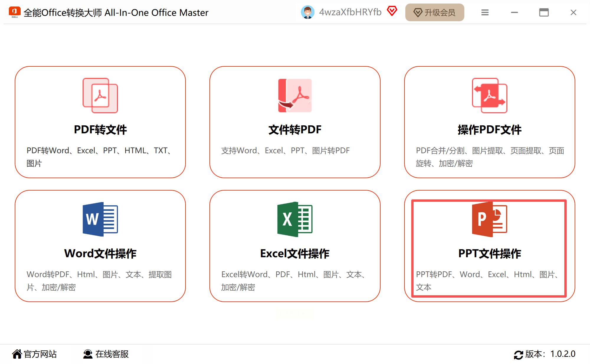
Task: Select the 文件转PDF card title
Action: coord(295,130)
